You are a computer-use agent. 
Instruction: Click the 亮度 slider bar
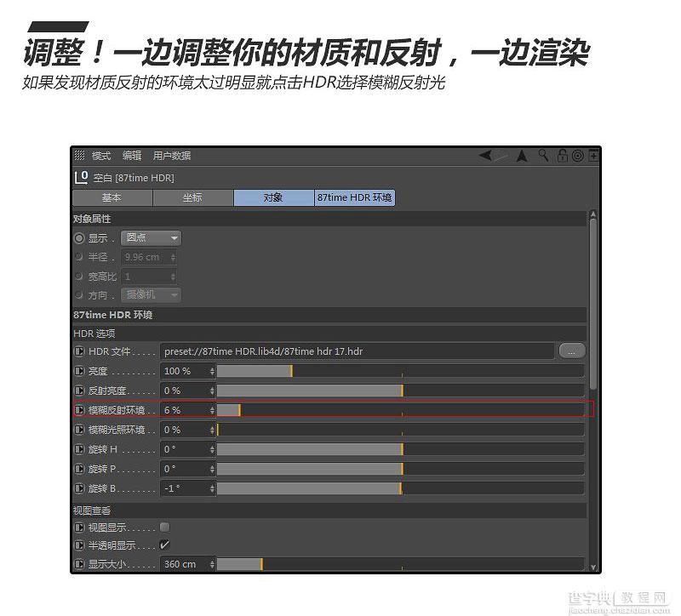coord(400,371)
